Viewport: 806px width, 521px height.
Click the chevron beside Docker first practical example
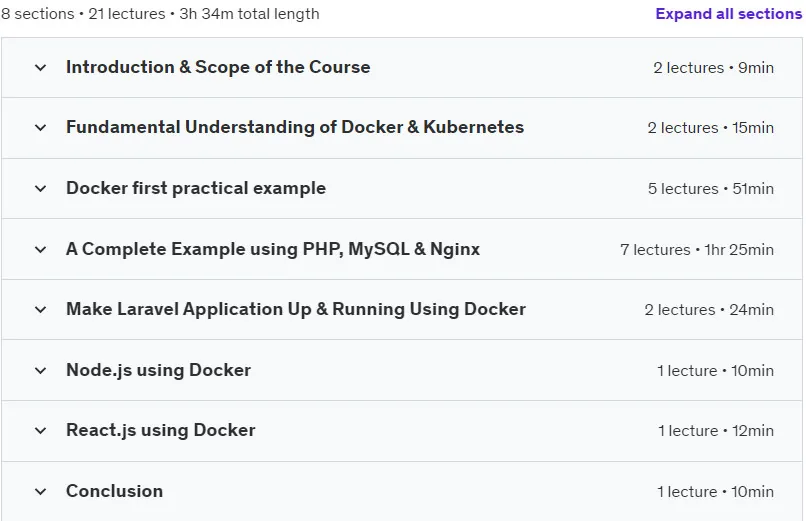(x=41, y=189)
